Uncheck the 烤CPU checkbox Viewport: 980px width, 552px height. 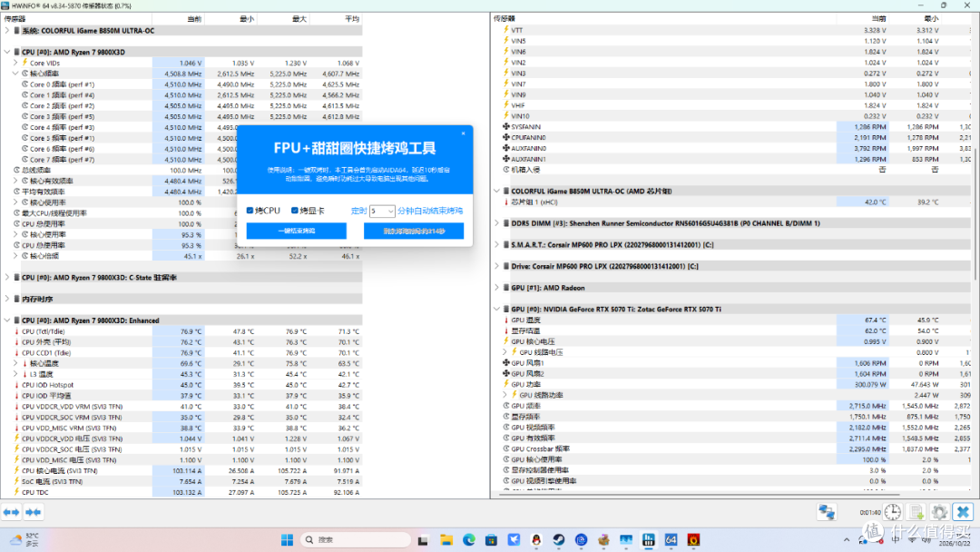click(x=250, y=211)
